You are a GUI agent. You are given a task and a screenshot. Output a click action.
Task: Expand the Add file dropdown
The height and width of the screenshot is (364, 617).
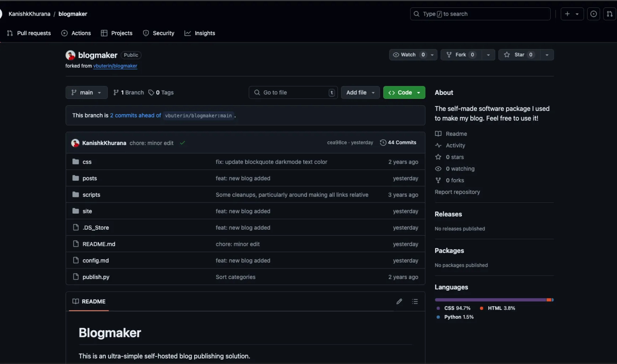(x=360, y=93)
